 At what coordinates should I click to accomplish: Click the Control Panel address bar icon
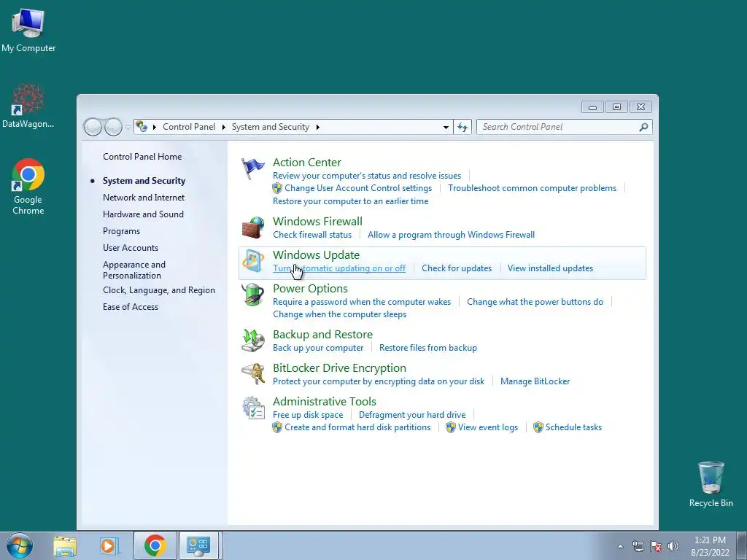[142, 127]
